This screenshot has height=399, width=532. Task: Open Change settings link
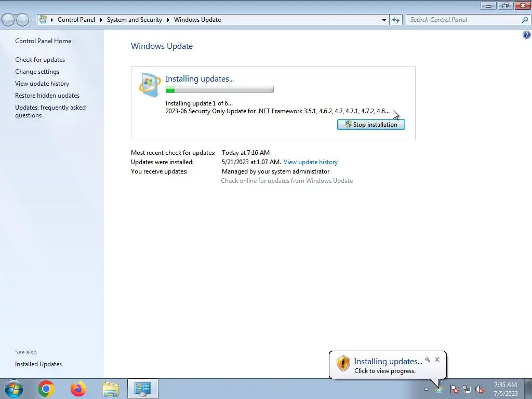(x=37, y=72)
